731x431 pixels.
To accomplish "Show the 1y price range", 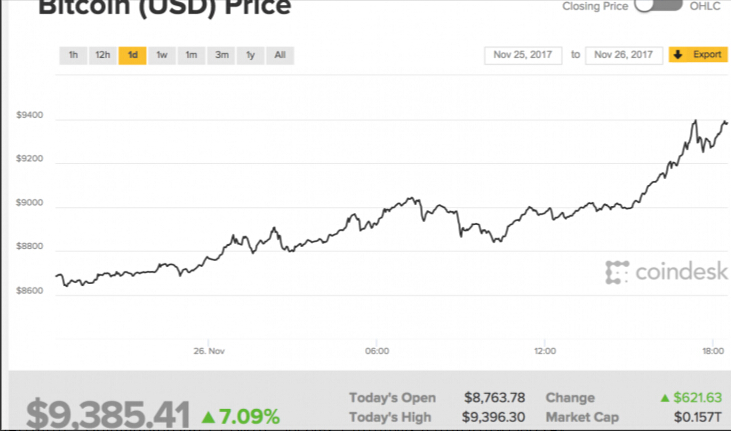I will (x=250, y=55).
